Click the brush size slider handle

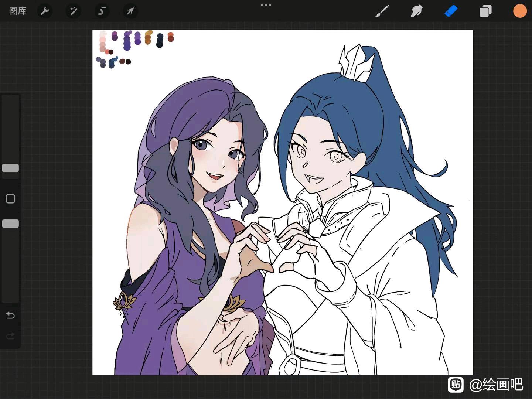10,168
